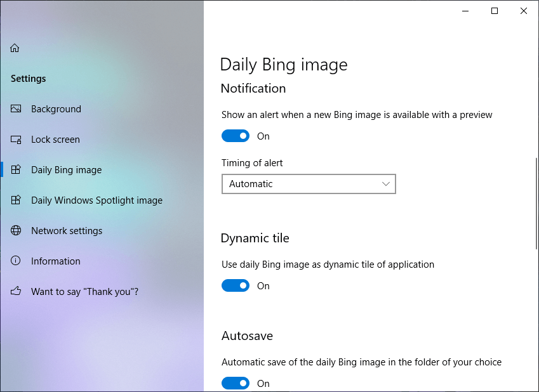Click the Information circle icon
The height and width of the screenshot is (392, 539).
click(16, 261)
